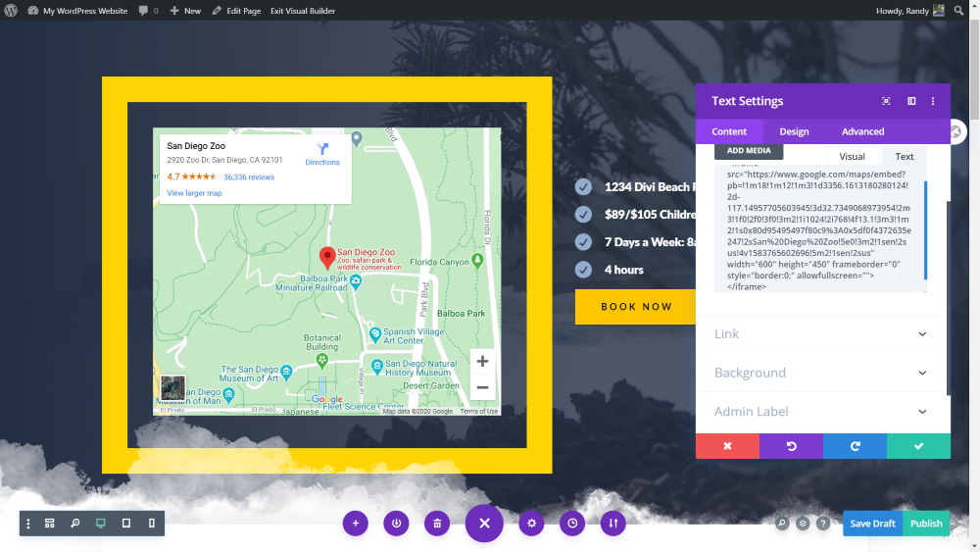Image resolution: width=980 pixels, height=552 pixels.
Task: Click the green save checkmark button
Action: 919,446
